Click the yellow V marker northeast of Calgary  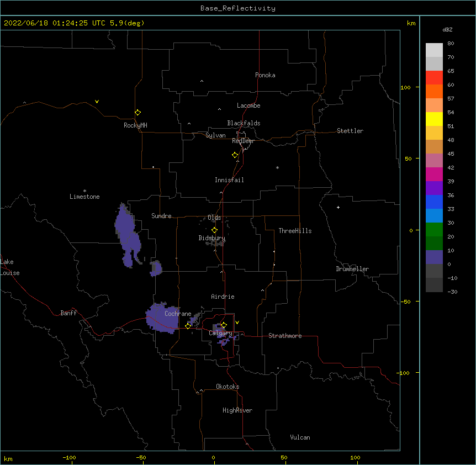click(x=237, y=323)
